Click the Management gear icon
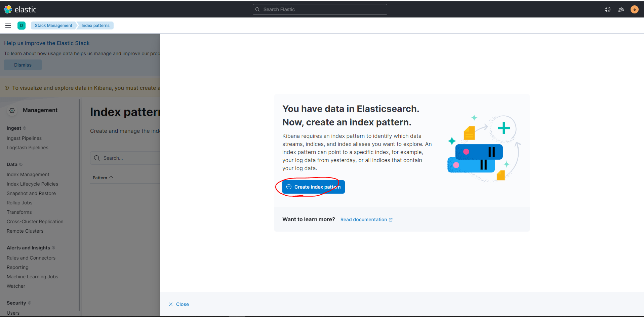 pos(12,111)
